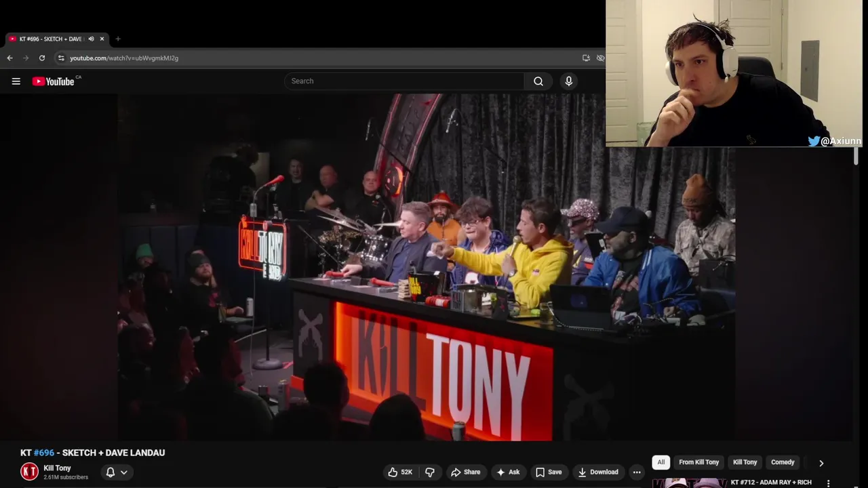Screen dimensions: 868x488
Task: Go forward with browser forward arrow
Action: (26, 58)
